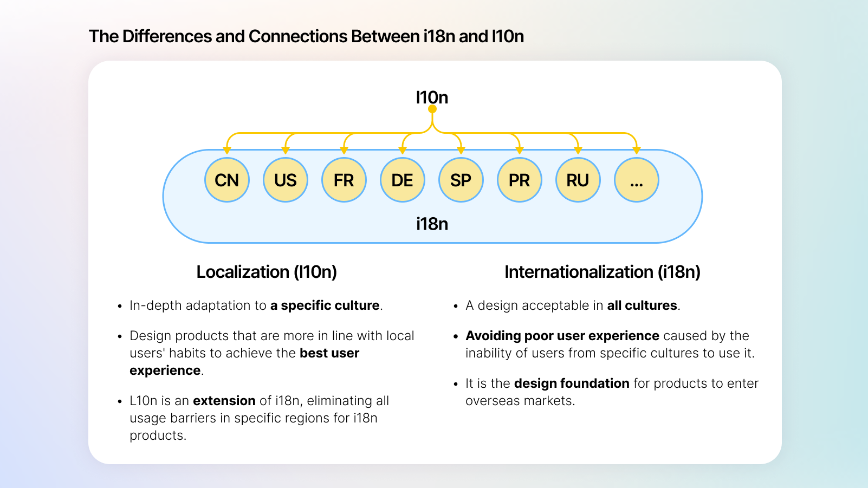
Task: Click the bold text 'all cultures'
Action: (x=642, y=305)
